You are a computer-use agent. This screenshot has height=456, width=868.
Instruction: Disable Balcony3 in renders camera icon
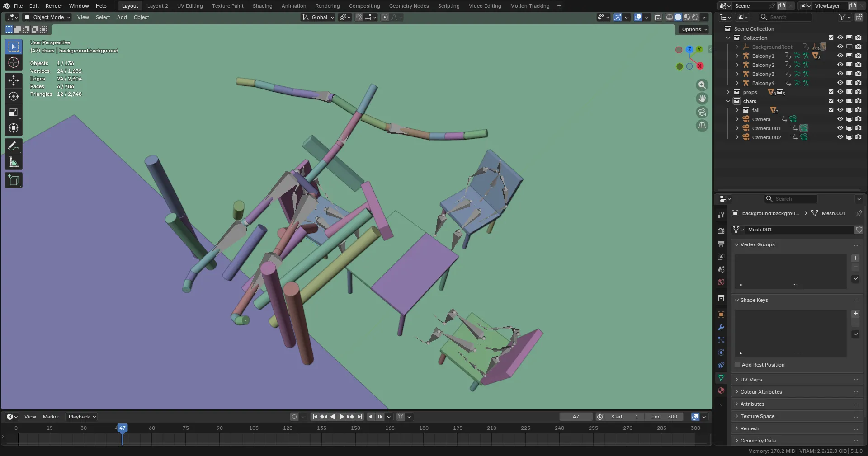tap(858, 74)
